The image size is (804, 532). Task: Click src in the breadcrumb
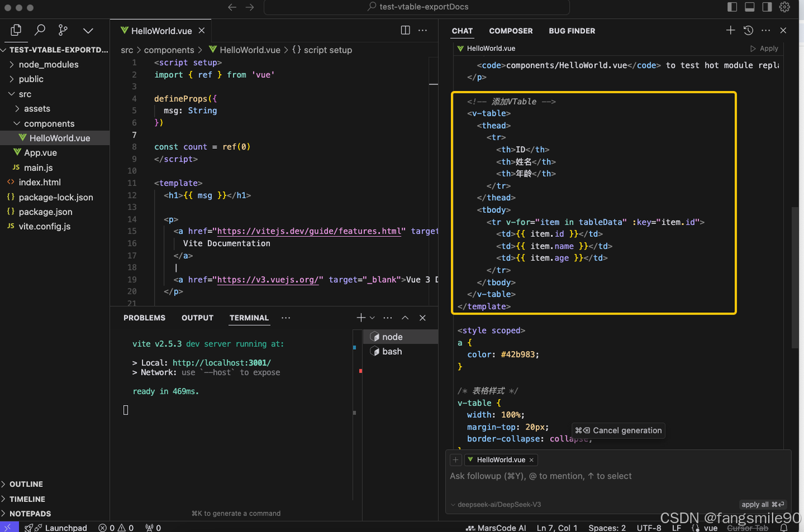(127, 50)
